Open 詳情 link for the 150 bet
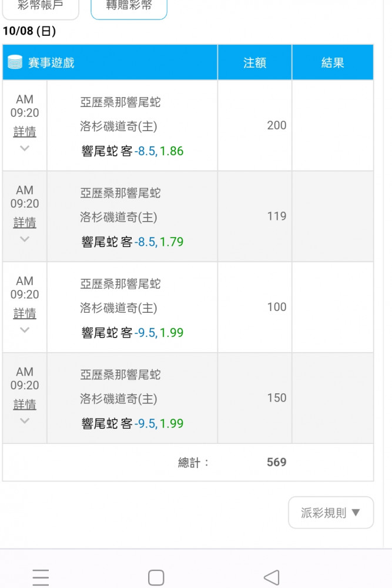Viewport: 392px width, 588px height. (25, 405)
